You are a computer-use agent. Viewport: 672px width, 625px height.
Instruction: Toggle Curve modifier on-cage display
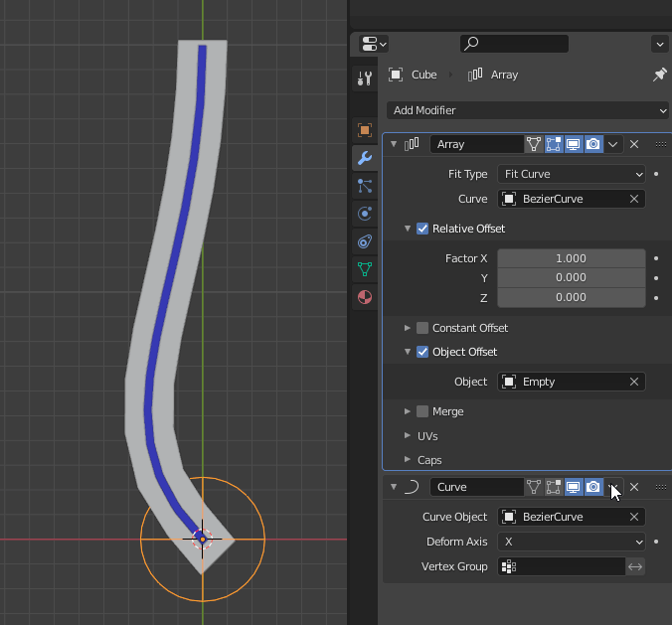click(x=534, y=487)
